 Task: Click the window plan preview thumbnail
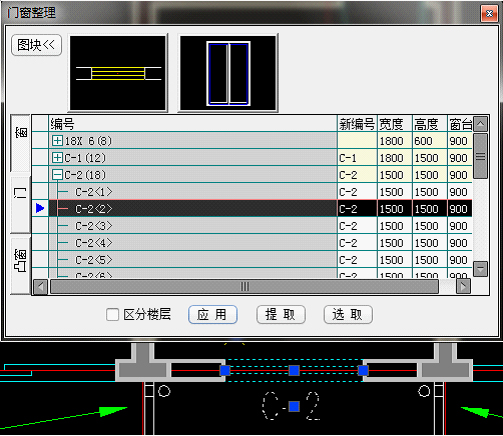click(x=118, y=73)
